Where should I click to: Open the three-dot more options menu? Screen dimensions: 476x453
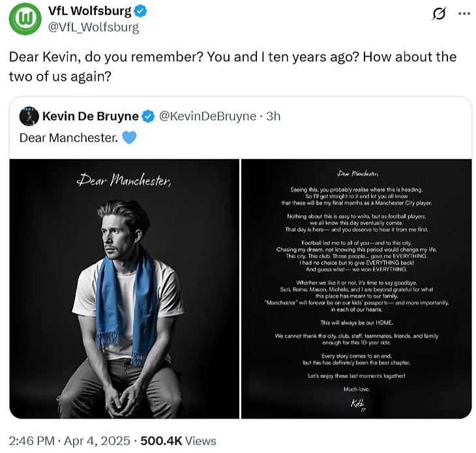click(464, 14)
